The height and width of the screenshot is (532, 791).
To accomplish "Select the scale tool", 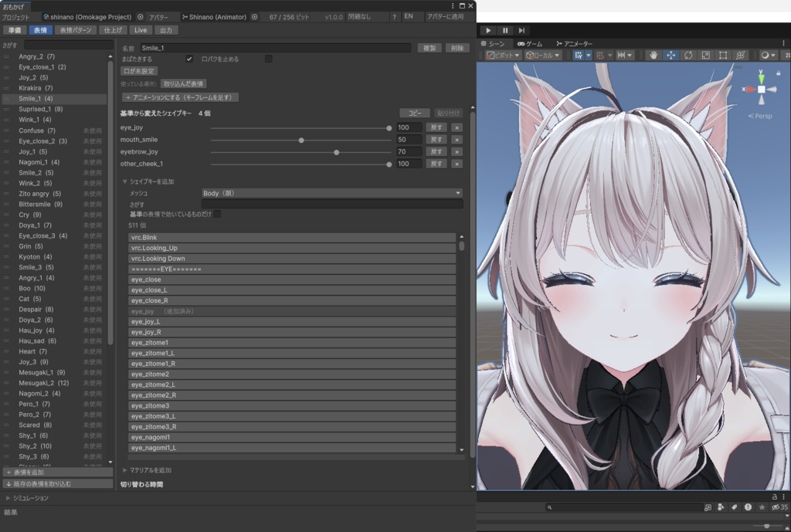I will click(706, 56).
